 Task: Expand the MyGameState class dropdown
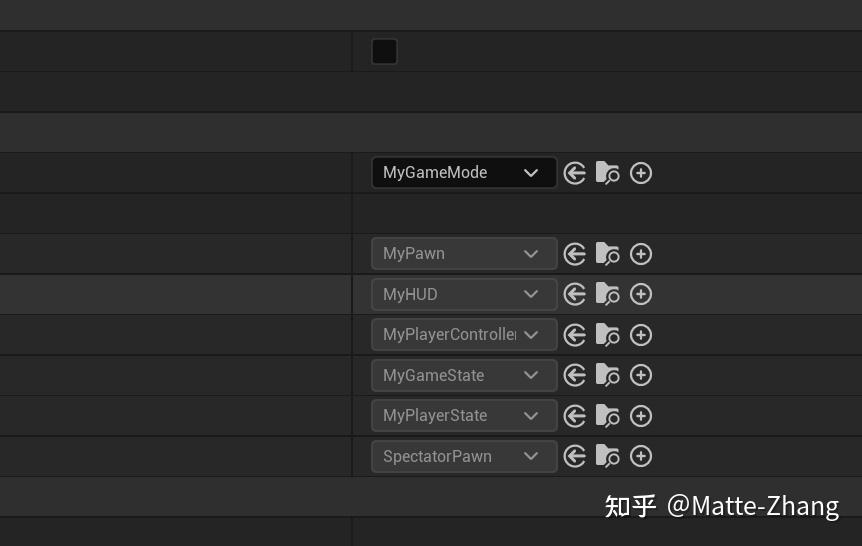(x=463, y=375)
